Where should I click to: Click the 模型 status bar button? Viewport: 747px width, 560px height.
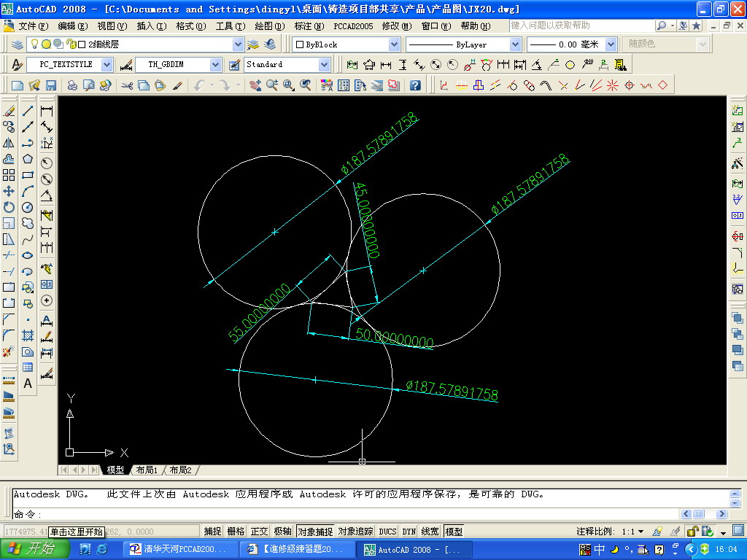(454, 532)
